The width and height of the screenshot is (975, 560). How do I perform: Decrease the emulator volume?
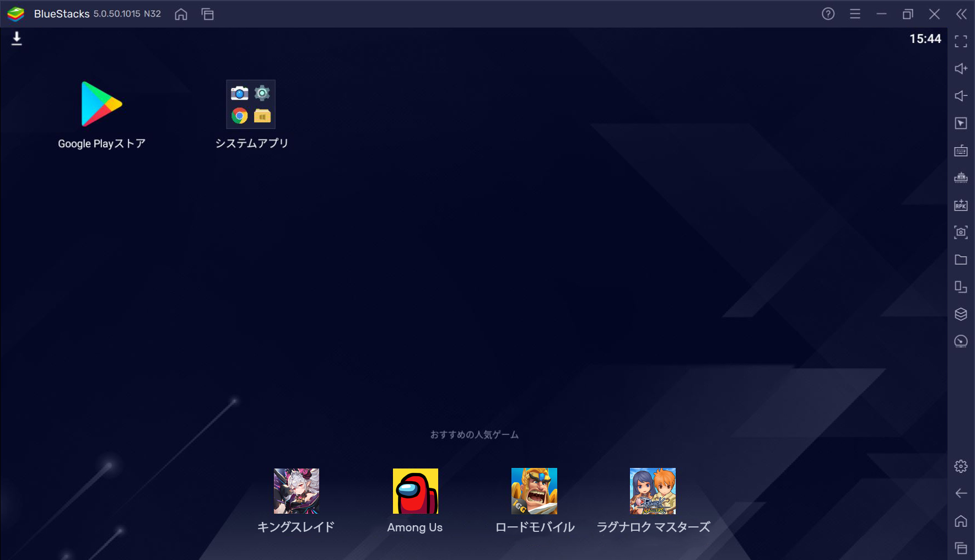[961, 95]
